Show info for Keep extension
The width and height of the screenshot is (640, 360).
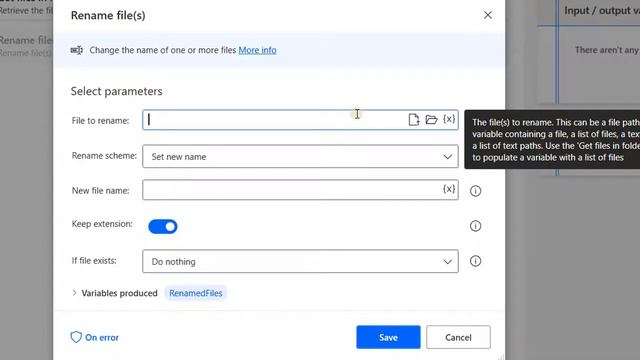[476, 226]
